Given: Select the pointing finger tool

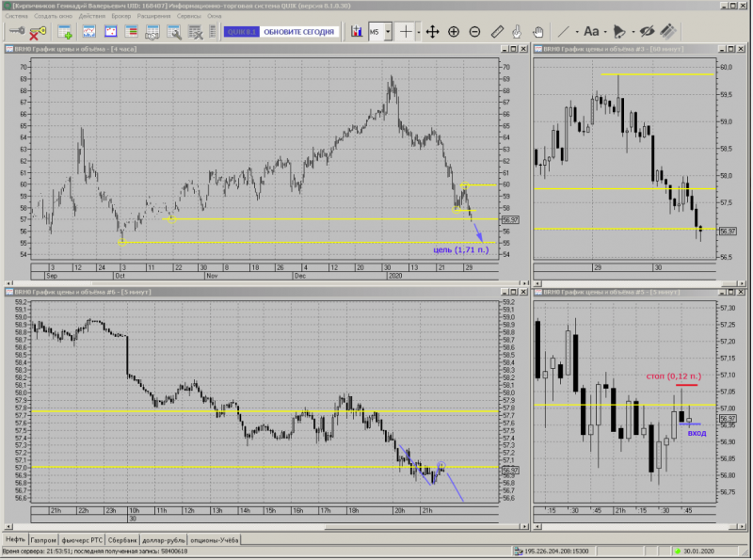Looking at the screenshot, I should coord(517,32).
